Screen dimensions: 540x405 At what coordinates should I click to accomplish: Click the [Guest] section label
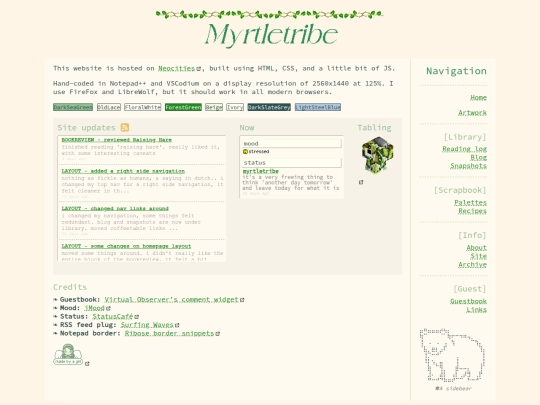pyautogui.click(x=470, y=289)
